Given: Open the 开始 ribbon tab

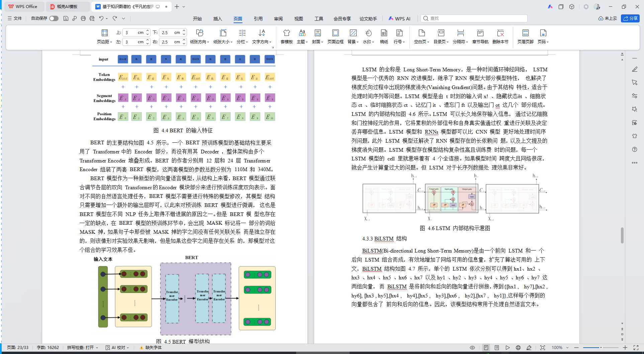Looking at the screenshot, I should tap(197, 19).
